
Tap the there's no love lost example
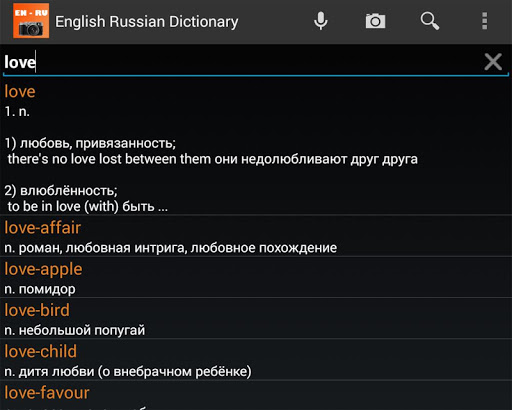tap(212, 159)
